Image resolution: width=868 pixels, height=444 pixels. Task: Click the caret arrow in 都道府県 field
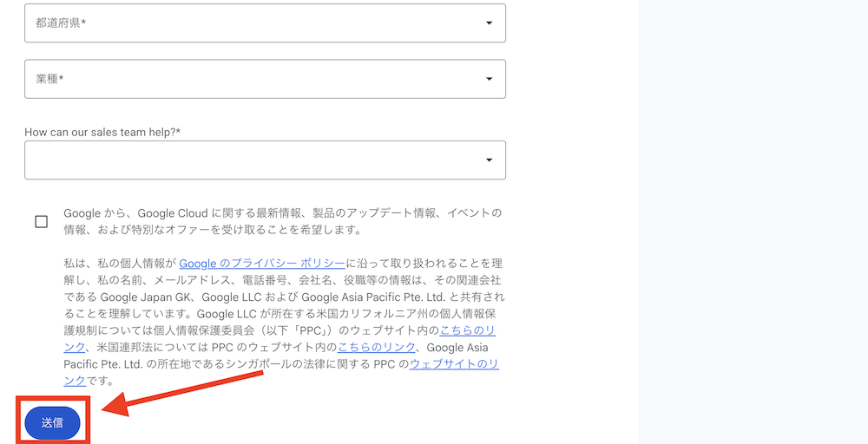click(489, 23)
